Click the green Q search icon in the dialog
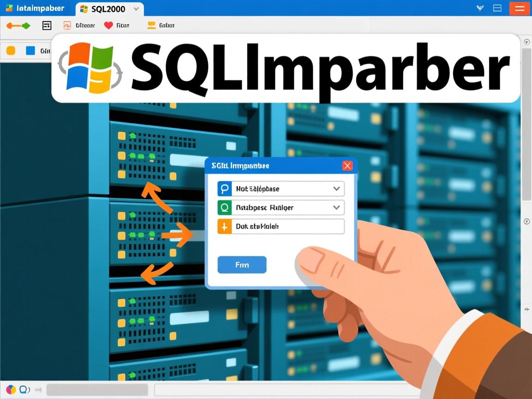This screenshot has height=399, width=532. coord(224,207)
